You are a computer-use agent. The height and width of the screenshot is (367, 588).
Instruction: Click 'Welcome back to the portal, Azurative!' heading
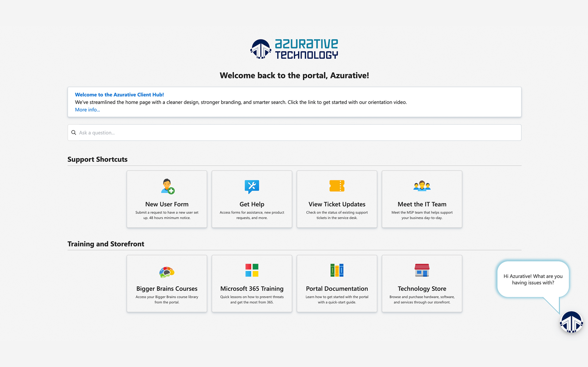click(294, 76)
